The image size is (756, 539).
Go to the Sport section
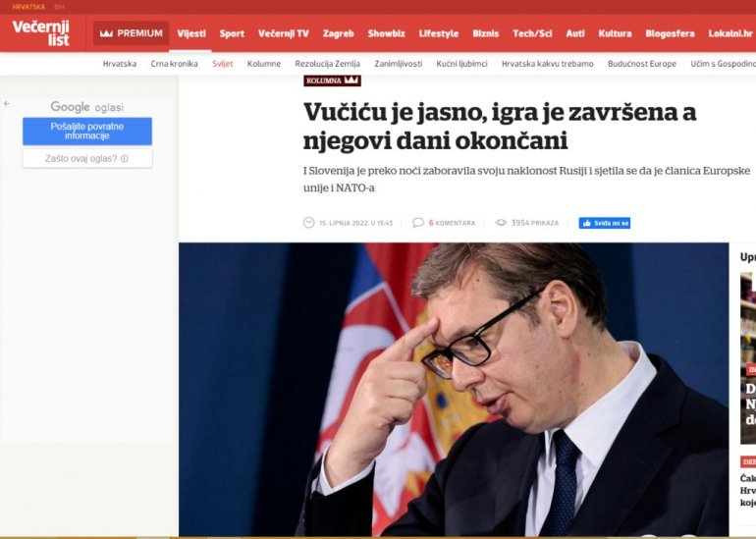[232, 33]
